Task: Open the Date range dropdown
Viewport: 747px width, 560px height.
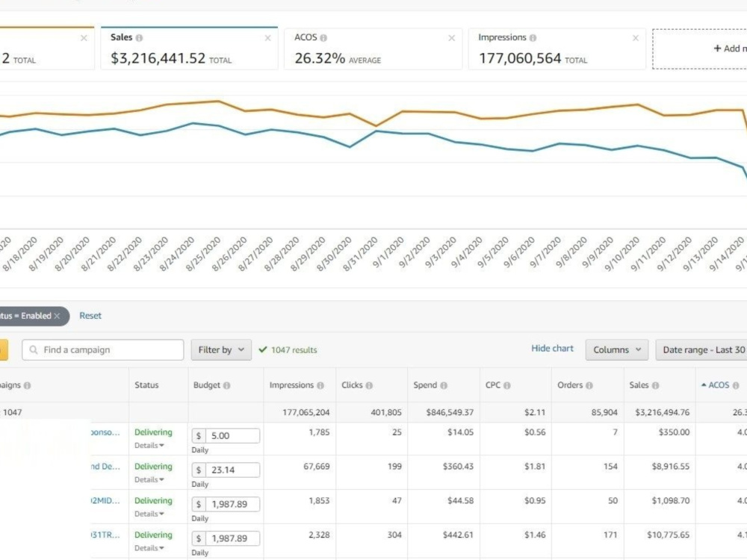Action: click(701, 350)
